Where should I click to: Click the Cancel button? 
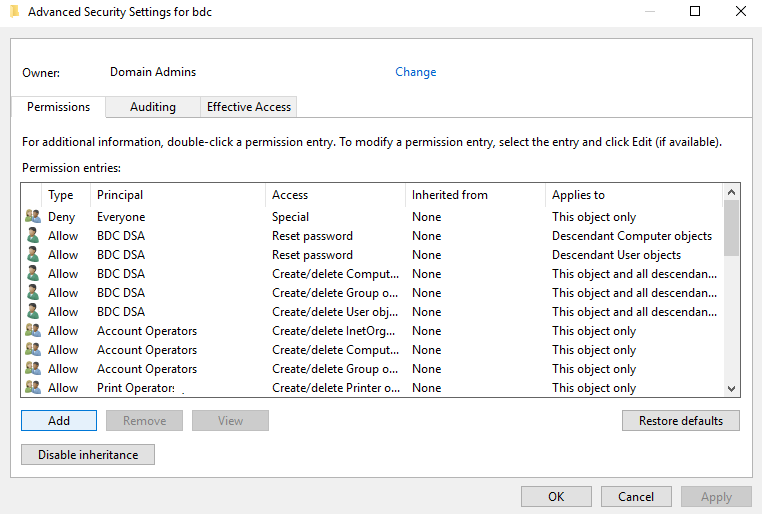click(636, 497)
